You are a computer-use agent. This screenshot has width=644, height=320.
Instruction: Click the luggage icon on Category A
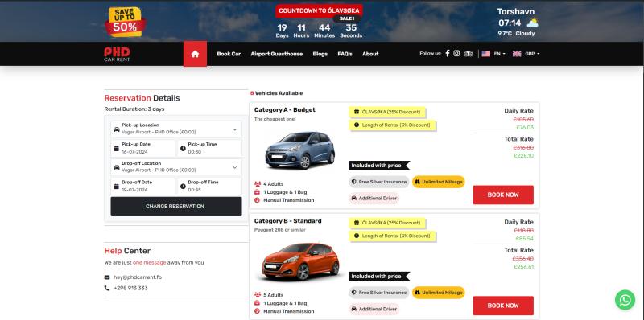point(257,192)
